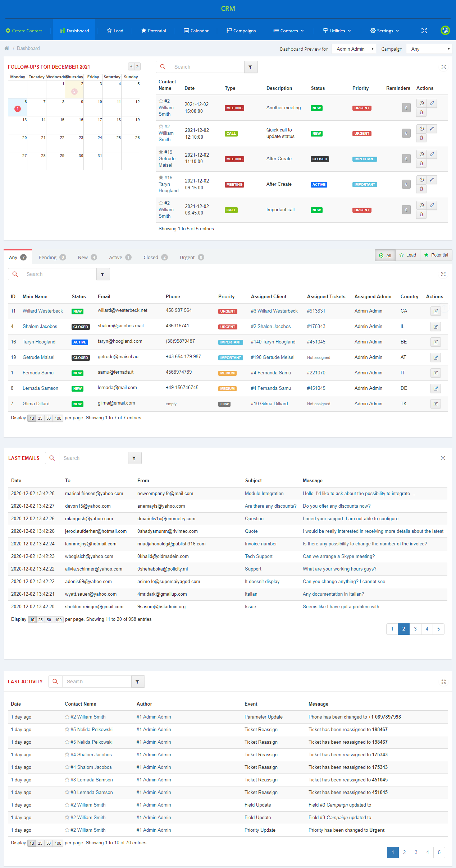Go to page 3 of Last Emails
456x868 pixels.
point(415,629)
